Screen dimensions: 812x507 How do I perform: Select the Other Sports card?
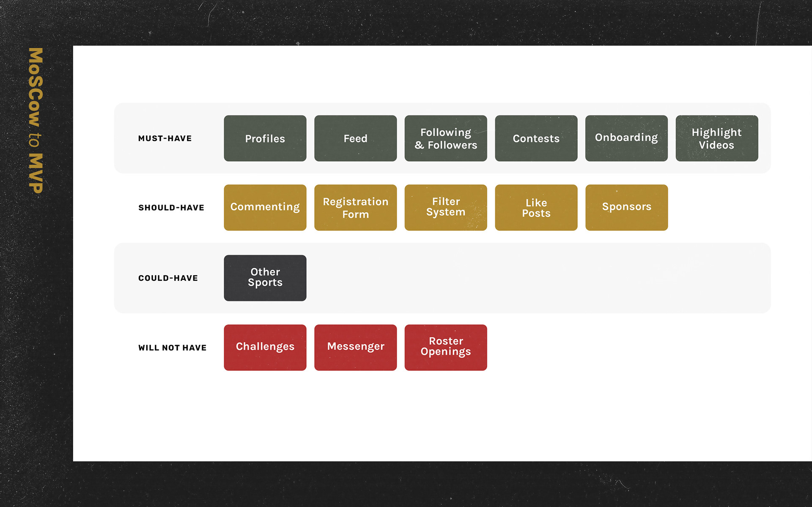pos(265,278)
